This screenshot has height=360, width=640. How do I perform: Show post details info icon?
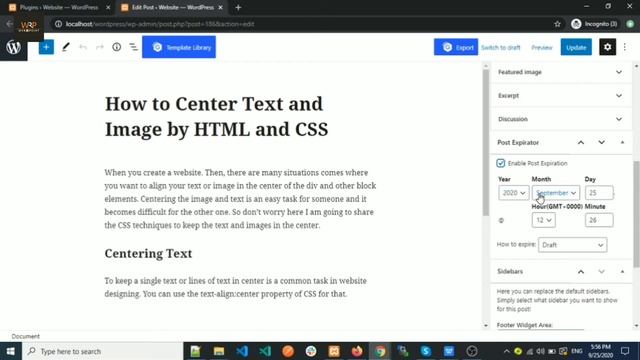(x=117, y=47)
